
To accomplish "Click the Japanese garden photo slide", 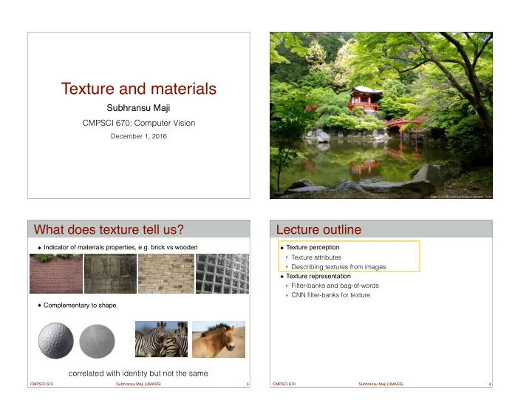I will tap(381, 115).
